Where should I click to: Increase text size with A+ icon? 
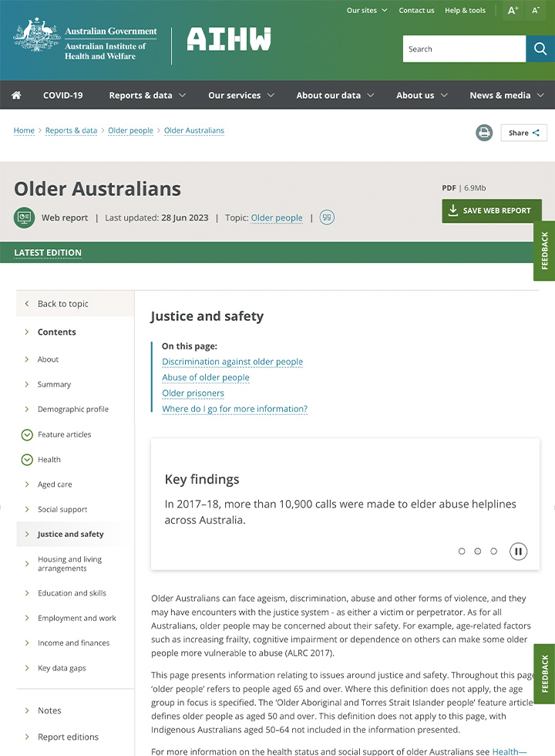pyautogui.click(x=513, y=10)
